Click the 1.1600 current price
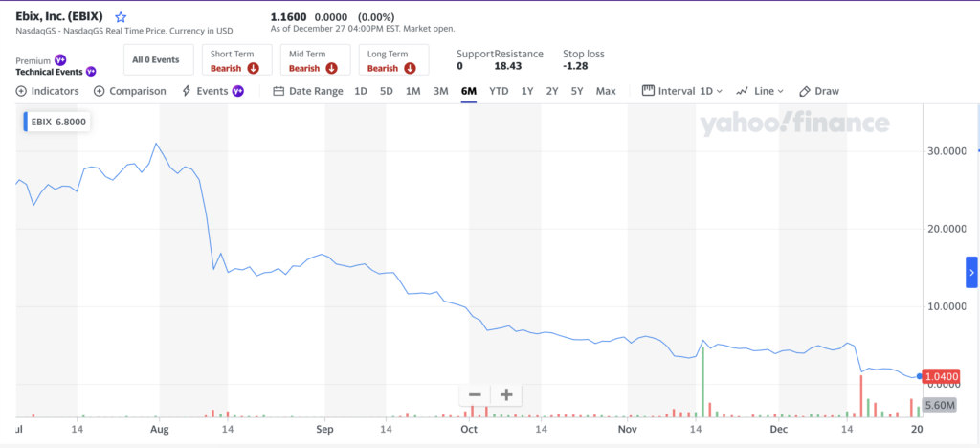The width and height of the screenshot is (980, 448). click(x=289, y=17)
